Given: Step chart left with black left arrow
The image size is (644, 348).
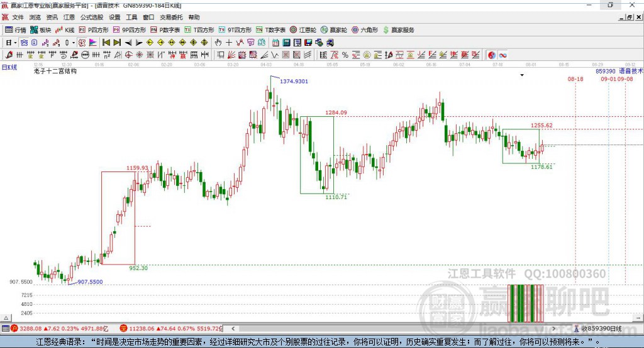Looking at the screenshot, I should (128, 43).
